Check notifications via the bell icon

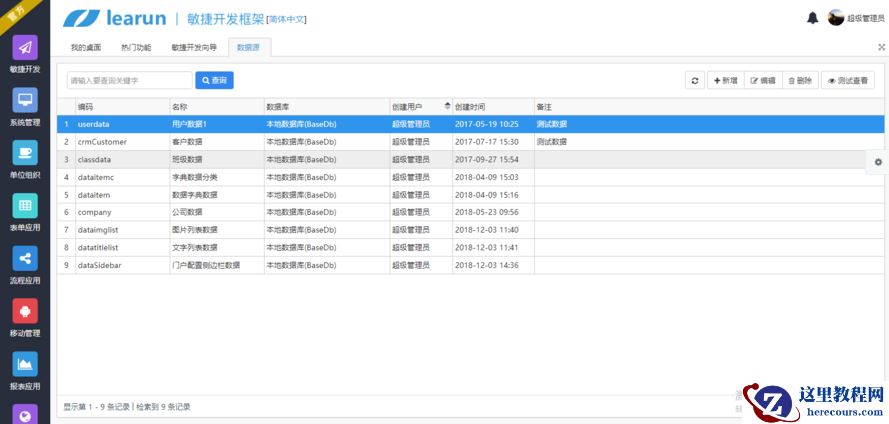click(812, 18)
